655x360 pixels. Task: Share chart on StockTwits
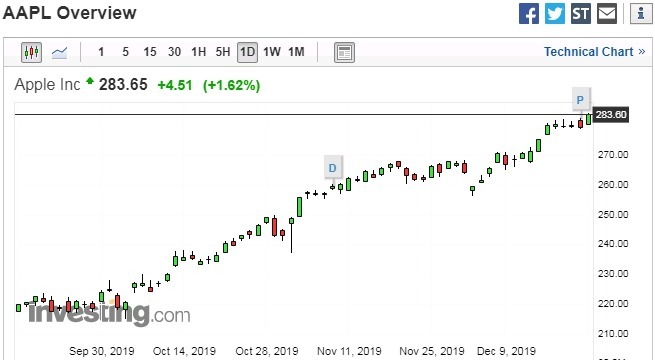581,14
